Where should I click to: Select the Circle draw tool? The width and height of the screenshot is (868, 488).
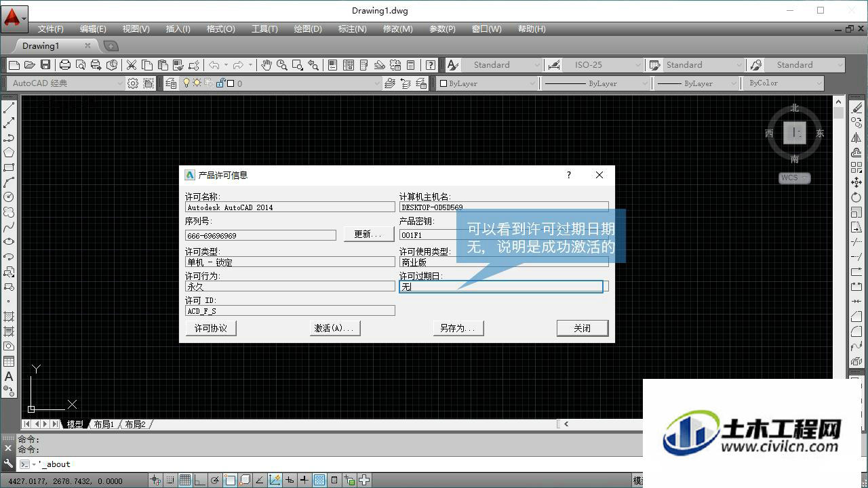tap(9, 197)
